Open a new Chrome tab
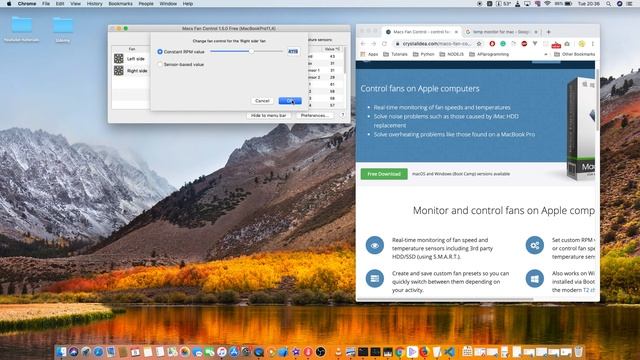Image resolution: width=640 pixels, height=360 pixels. [549, 32]
